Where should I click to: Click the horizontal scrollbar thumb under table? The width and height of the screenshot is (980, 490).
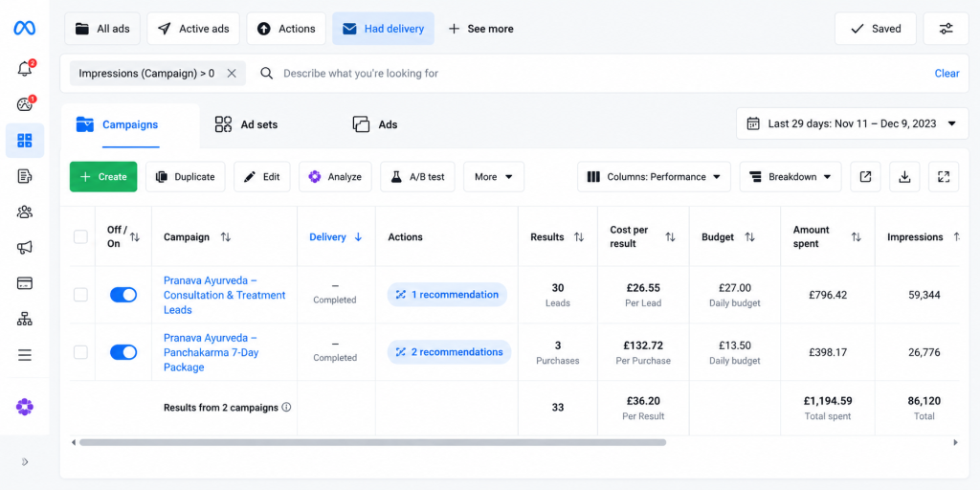click(372, 442)
